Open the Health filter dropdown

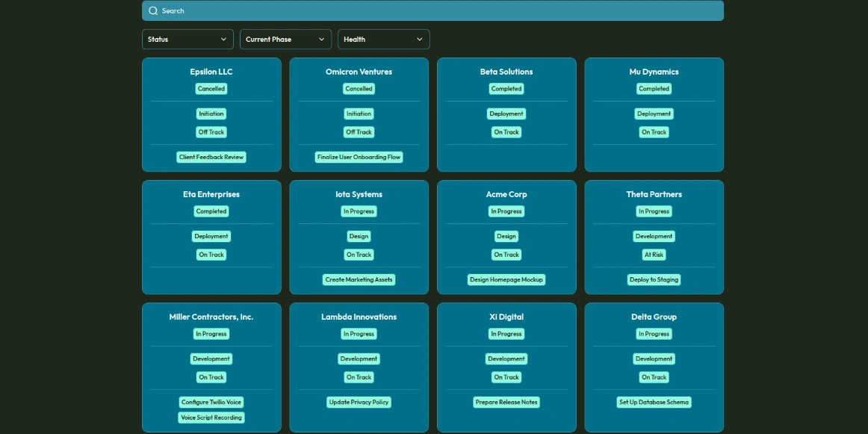pos(383,39)
